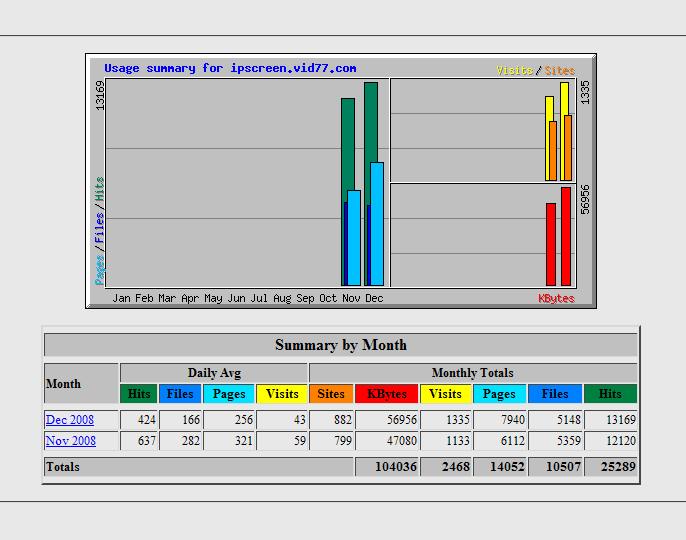686x540 pixels.
Task: Click the chart title Usage summary for ipscreen.vid77.com
Action: [x=230, y=68]
